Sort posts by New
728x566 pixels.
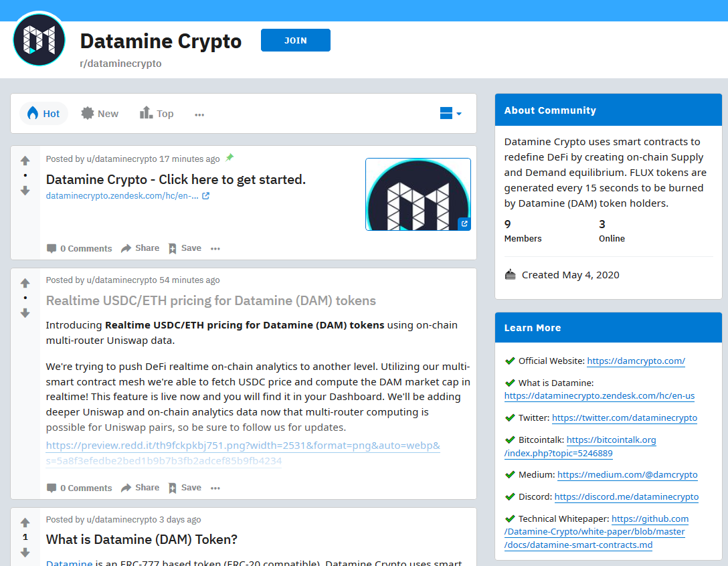[100, 114]
